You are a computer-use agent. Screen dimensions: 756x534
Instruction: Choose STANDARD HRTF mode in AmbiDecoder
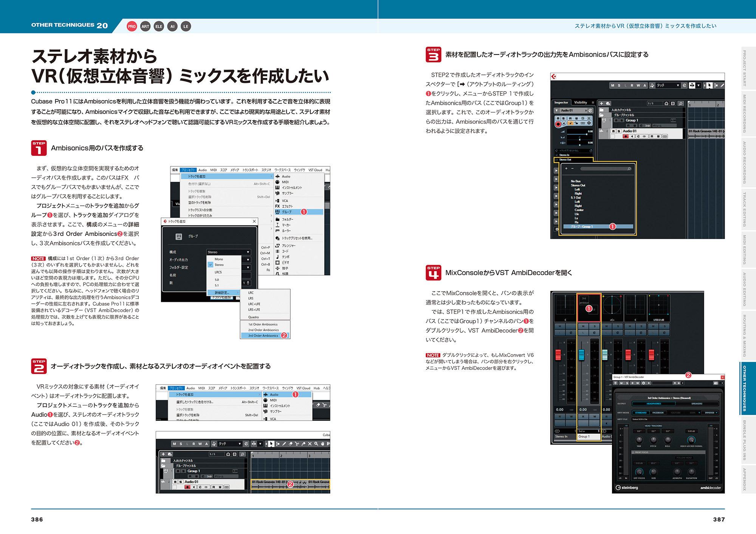tap(641, 413)
